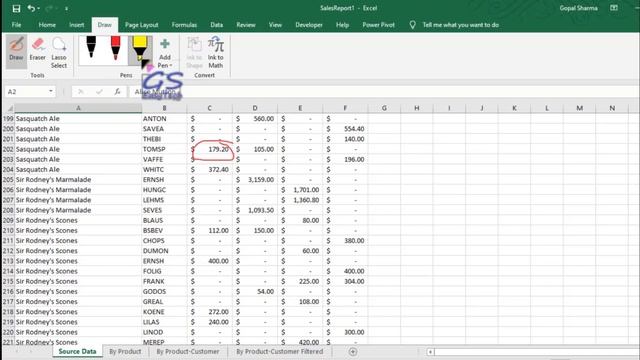This screenshot has width=640, height=360.
Task: Switch to the Developer tab
Action: click(309, 25)
